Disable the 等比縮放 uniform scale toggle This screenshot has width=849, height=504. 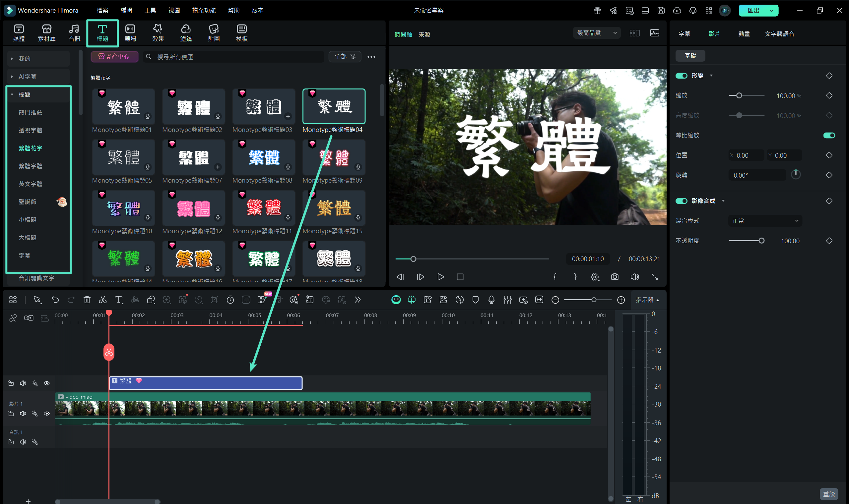829,136
